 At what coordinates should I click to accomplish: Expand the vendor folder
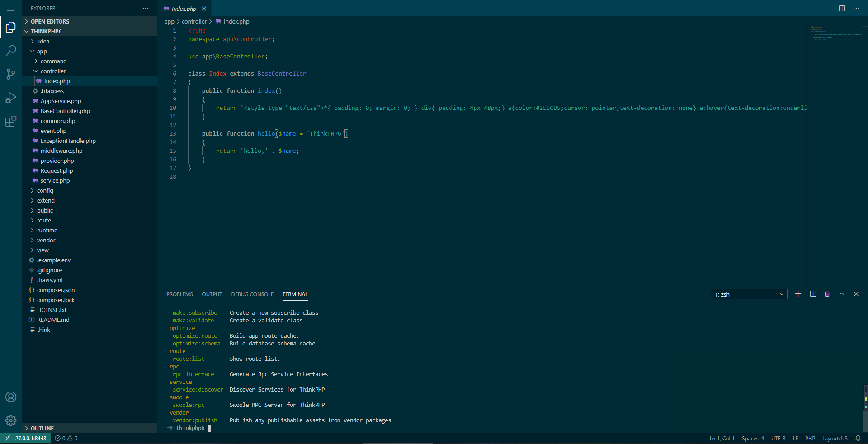[90, 240]
